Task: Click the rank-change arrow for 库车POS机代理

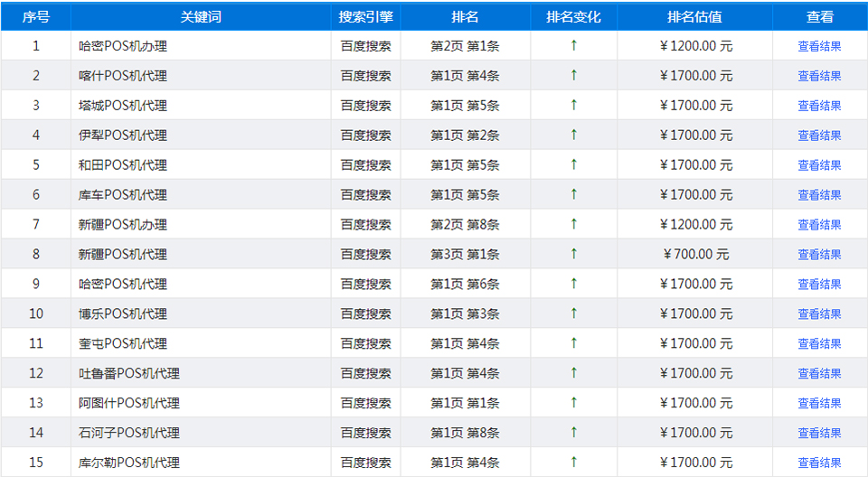Action: 573,194
